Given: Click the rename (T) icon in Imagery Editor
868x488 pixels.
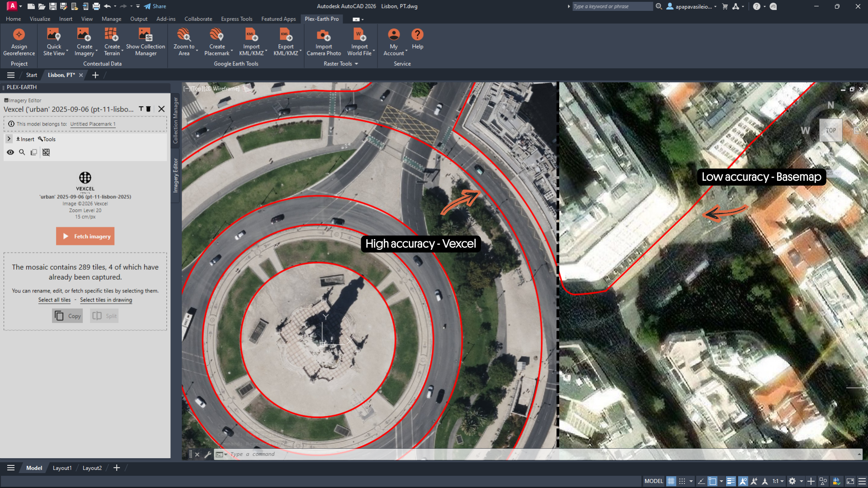Looking at the screenshot, I should pyautogui.click(x=141, y=109).
